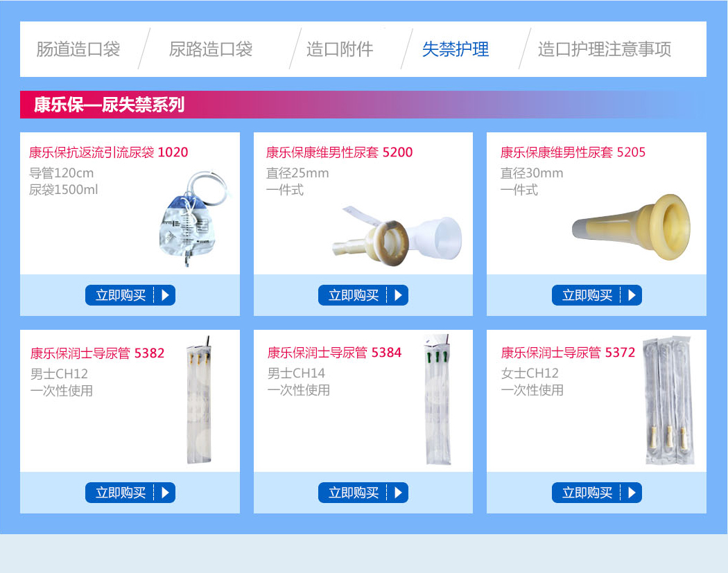Open the 康乐保润士导尿管 5384 title link

click(x=334, y=353)
